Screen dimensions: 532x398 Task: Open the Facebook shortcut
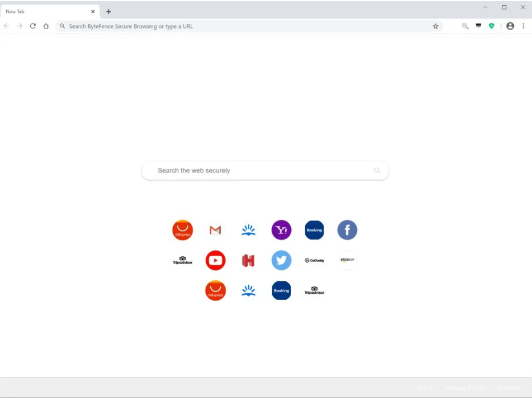click(x=347, y=230)
